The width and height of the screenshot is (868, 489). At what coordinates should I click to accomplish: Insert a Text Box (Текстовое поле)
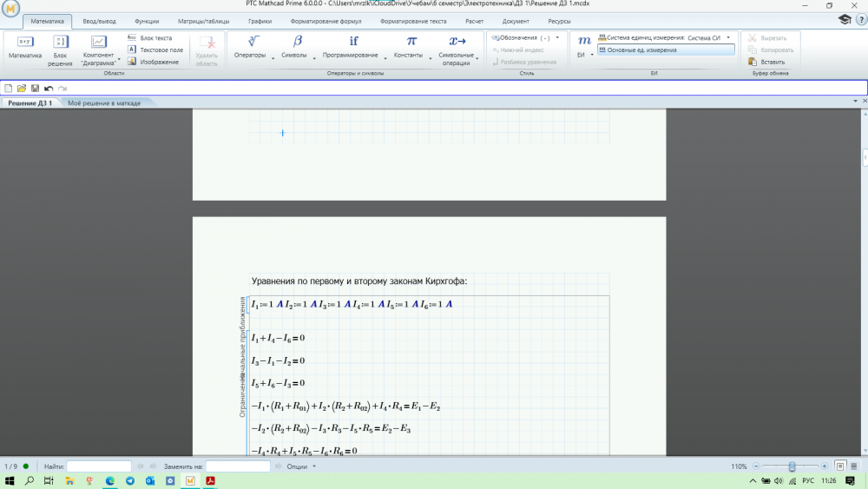tap(155, 50)
